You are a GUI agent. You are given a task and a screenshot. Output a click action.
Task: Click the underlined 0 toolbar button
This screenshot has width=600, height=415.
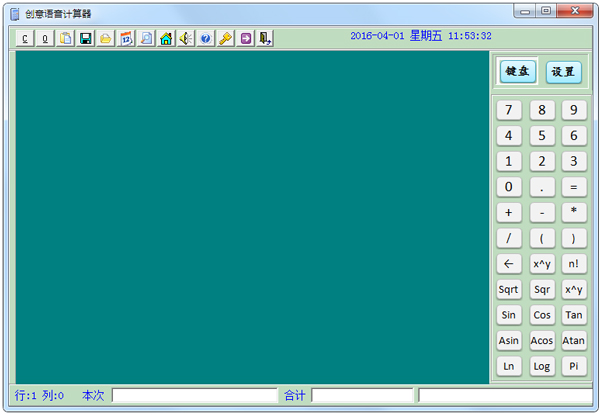[45, 39]
